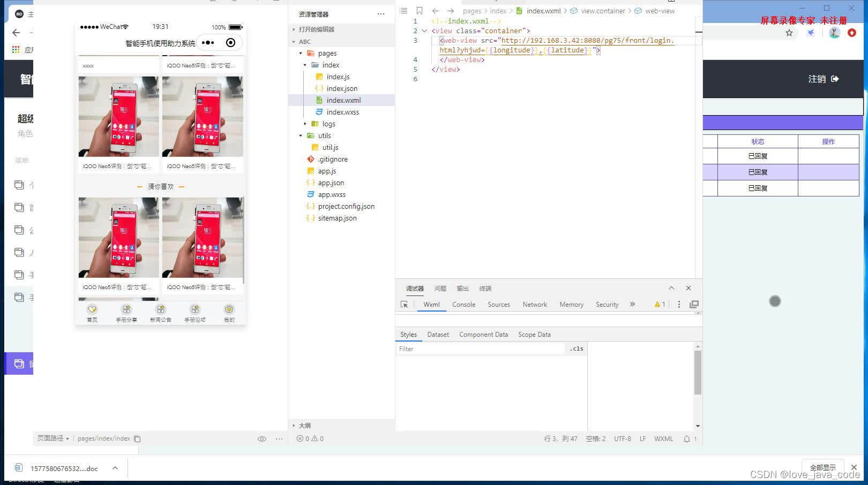Activate element inspector picker icon
868x485 pixels.
pos(405,305)
